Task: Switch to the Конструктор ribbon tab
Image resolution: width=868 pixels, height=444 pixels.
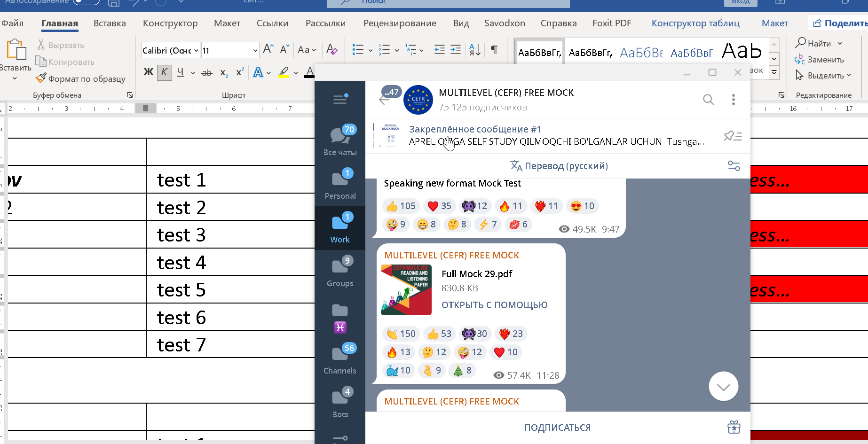Action: point(170,23)
